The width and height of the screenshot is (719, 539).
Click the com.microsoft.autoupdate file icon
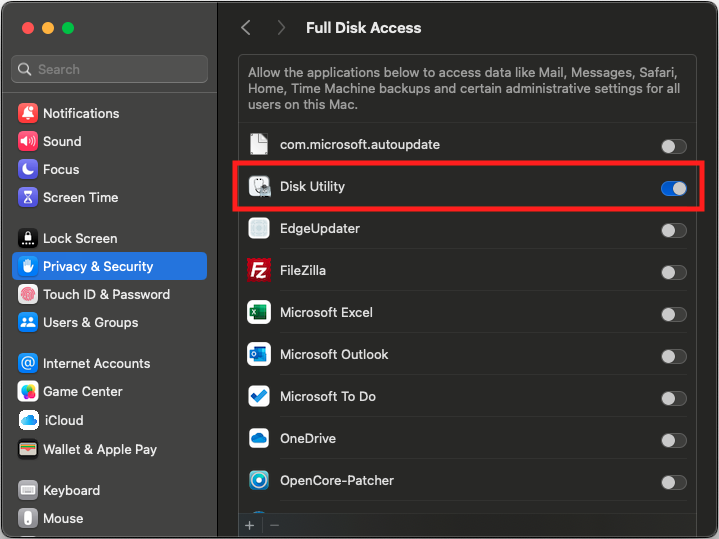point(259,144)
